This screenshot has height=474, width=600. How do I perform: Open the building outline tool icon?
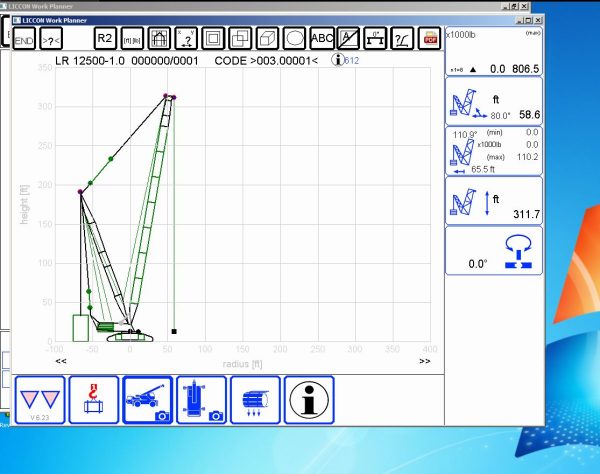coord(159,38)
